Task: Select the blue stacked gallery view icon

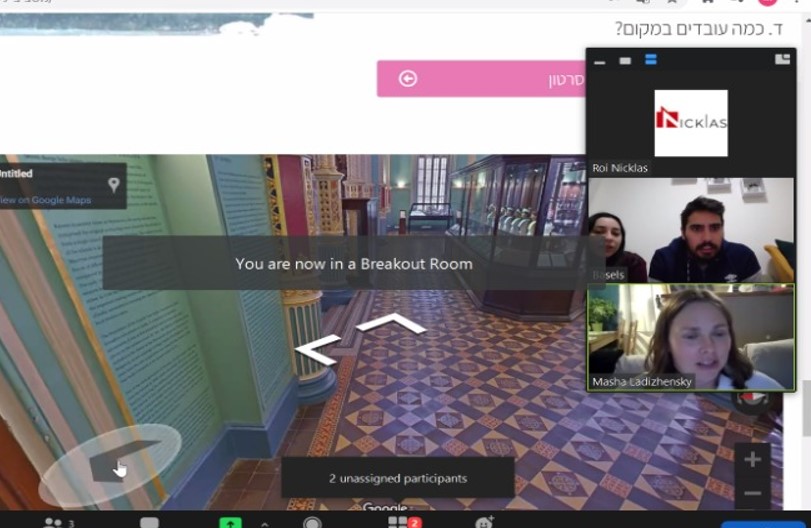Action: [x=651, y=59]
